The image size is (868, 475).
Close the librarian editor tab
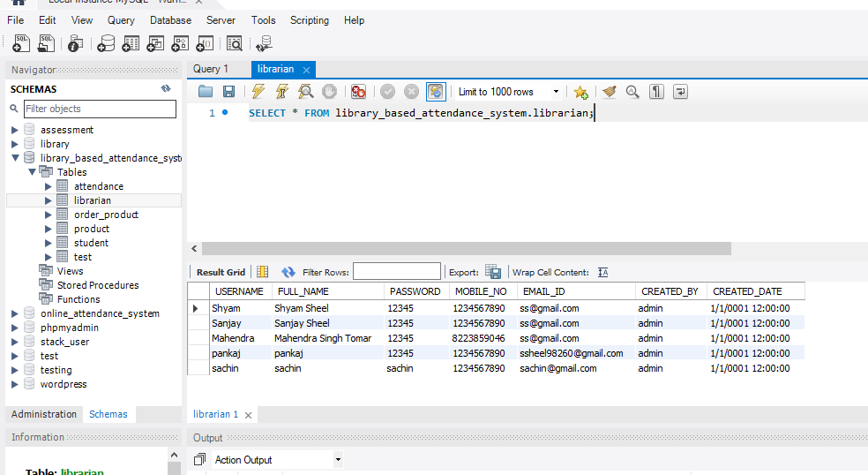point(306,70)
